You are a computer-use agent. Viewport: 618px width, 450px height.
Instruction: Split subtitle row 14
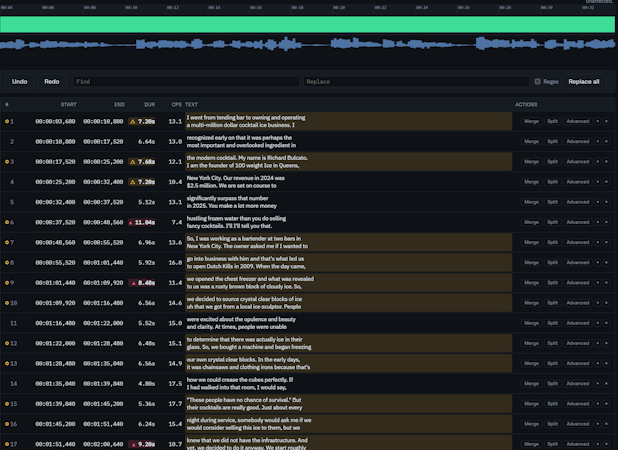point(552,383)
